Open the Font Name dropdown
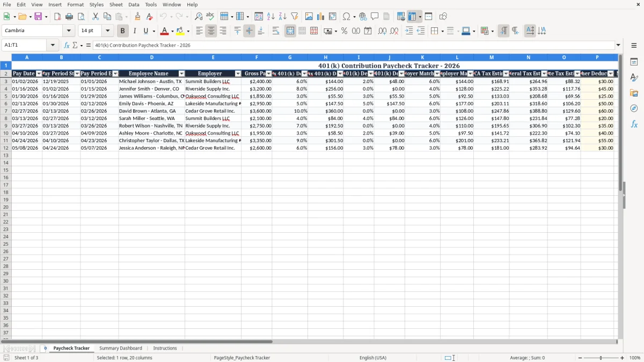The image size is (644, 362). pos(69,31)
